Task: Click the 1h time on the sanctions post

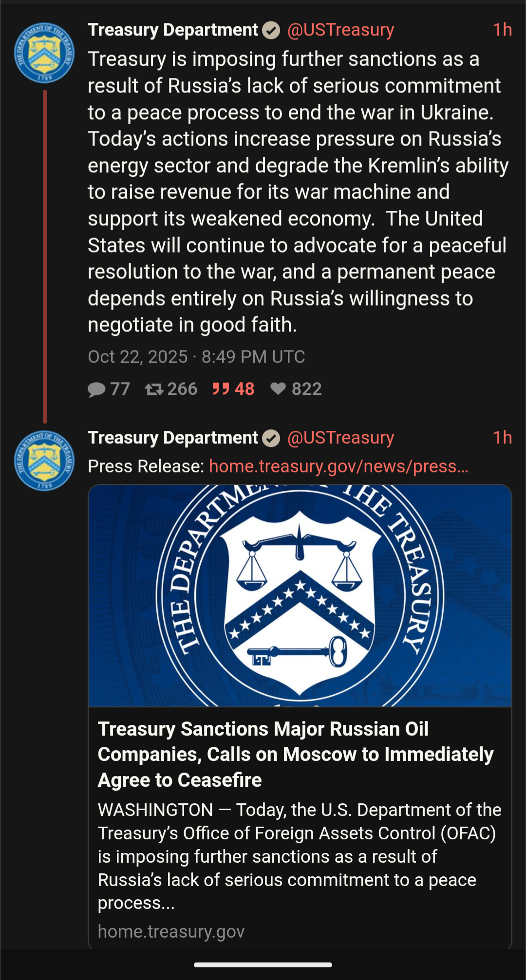Action: click(502, 30)
